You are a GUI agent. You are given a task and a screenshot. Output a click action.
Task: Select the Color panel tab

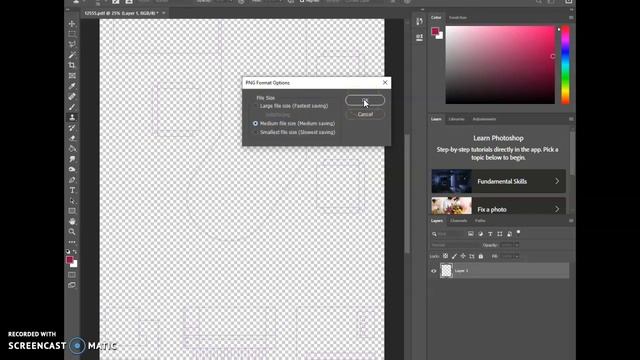pyautogui.click(x=436, y=18)
